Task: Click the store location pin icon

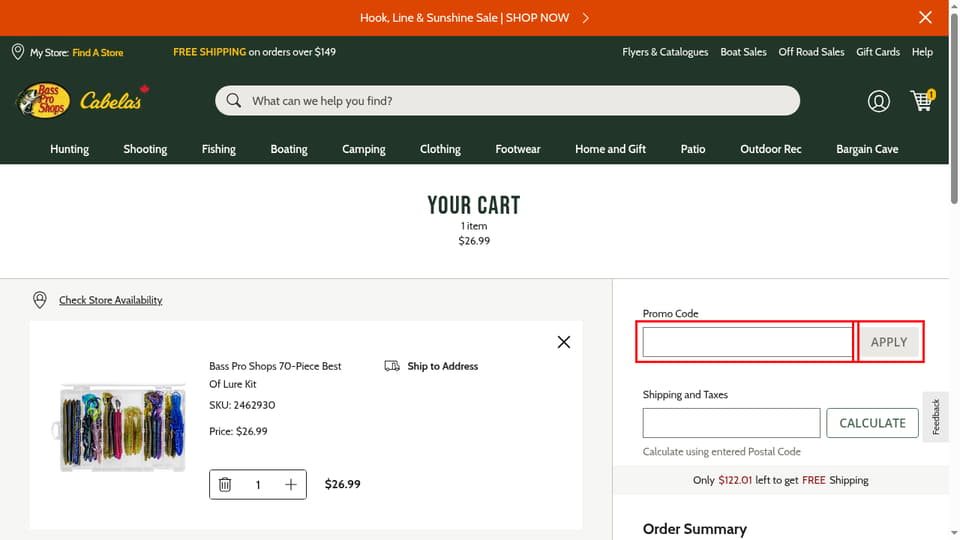Action: [18, 52]
